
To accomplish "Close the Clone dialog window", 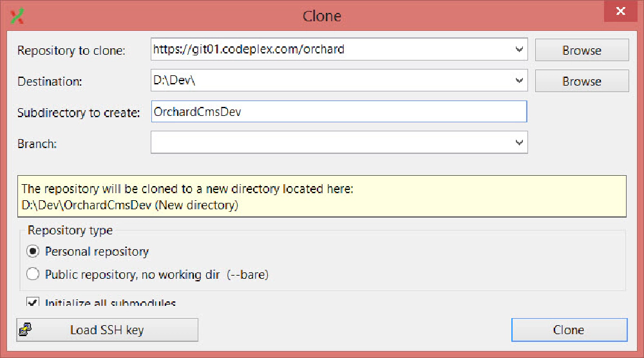I will coord(621,11).
